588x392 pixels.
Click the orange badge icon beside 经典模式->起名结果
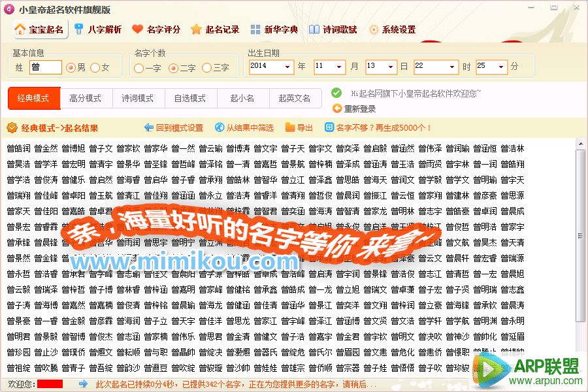tap(12, 128)
